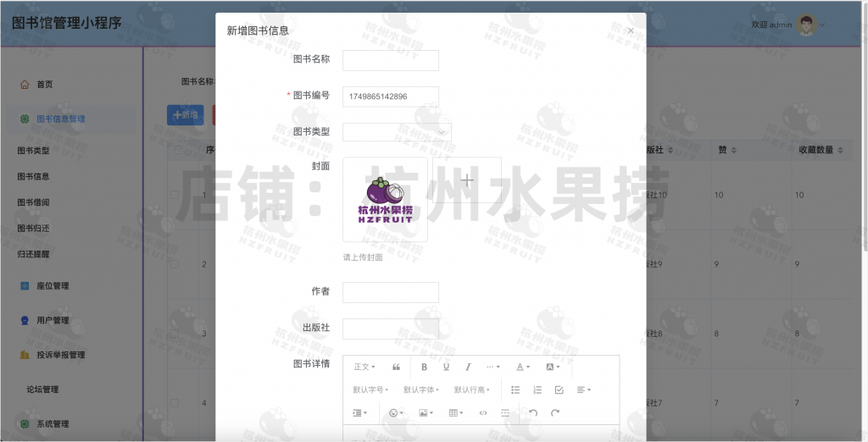
Task: Open 图书类型 in the sidebar
Action: pos(33,151)
